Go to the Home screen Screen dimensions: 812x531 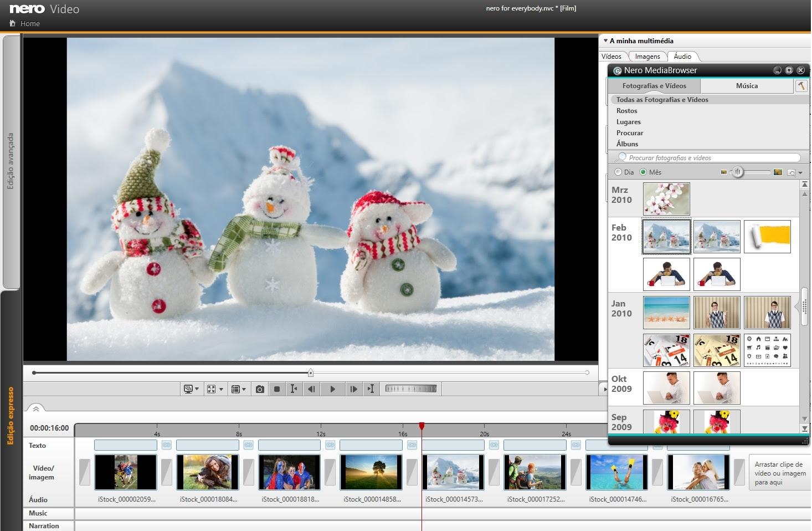[30, 24]
